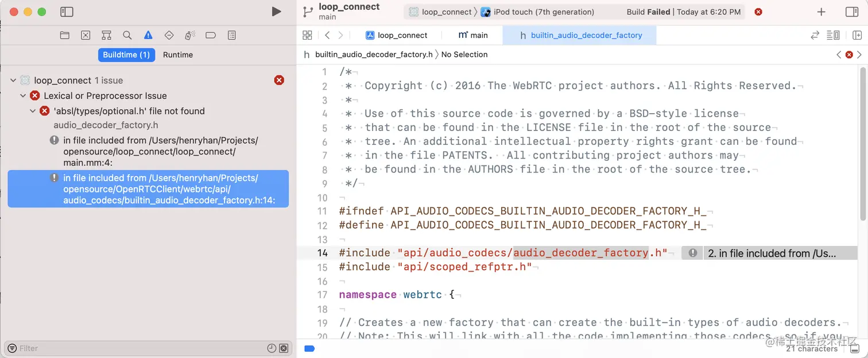Open the Test navigator diamond icon
The height and width of the screenshot is (358, 868).
pos(169,35)
